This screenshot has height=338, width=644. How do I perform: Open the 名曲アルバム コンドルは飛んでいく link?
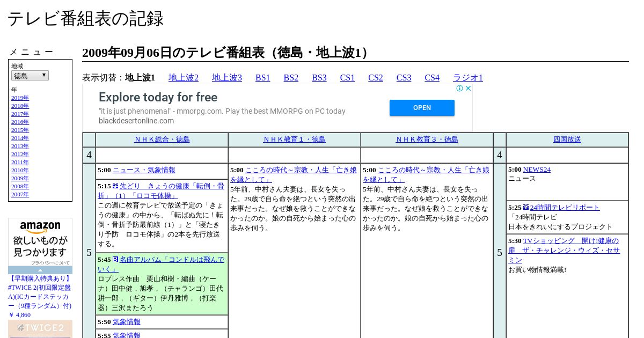pyautogui.click(x=161, y=264)
